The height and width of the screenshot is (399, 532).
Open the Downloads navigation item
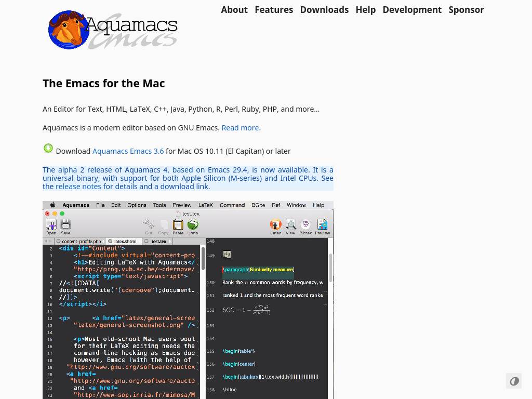[x=324, y=10]
